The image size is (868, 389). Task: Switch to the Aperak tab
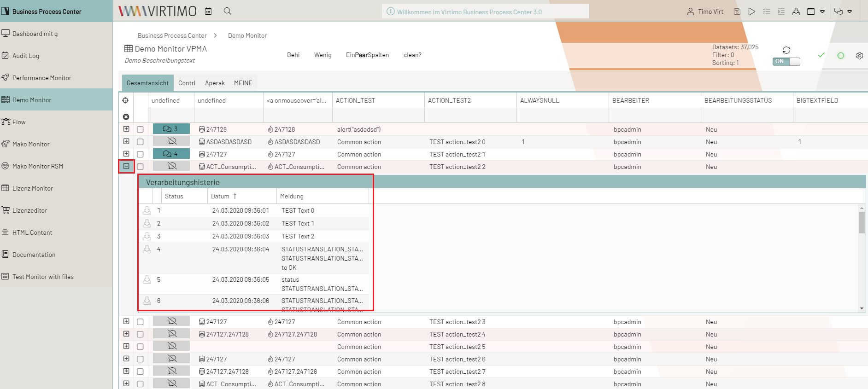click(215, 83)
